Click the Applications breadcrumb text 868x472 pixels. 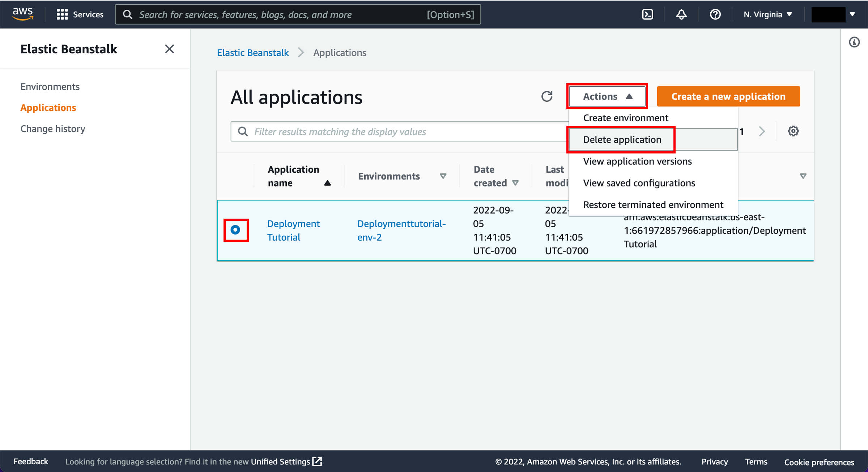coord(340,53)
